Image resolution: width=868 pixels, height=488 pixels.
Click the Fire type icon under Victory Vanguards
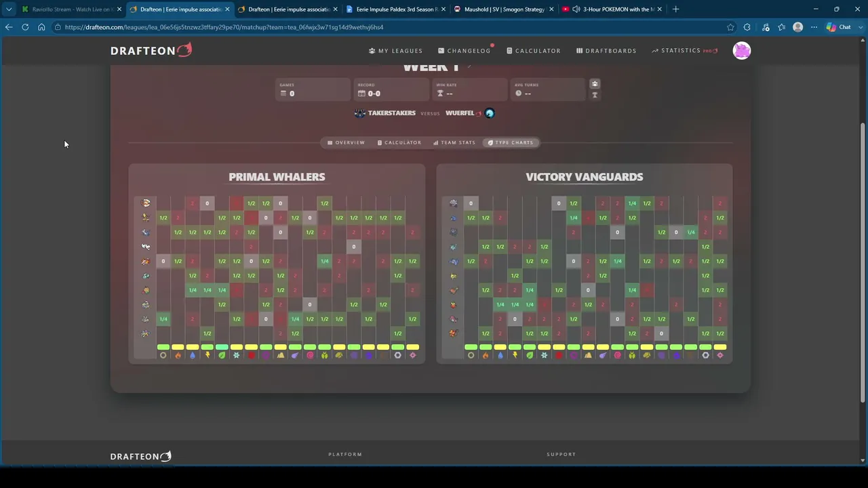point(486,355)
